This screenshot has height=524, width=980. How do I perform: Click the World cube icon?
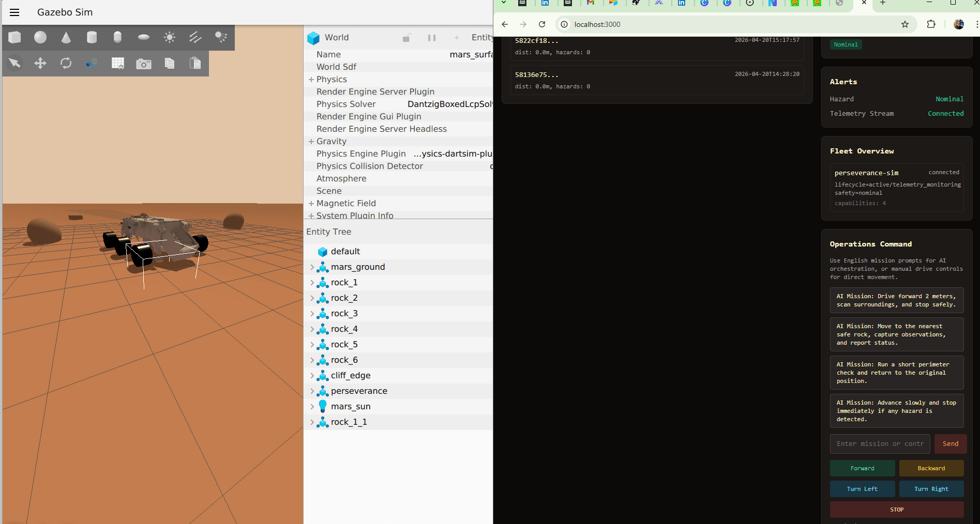pyautogui.click(x=313, y=38)
